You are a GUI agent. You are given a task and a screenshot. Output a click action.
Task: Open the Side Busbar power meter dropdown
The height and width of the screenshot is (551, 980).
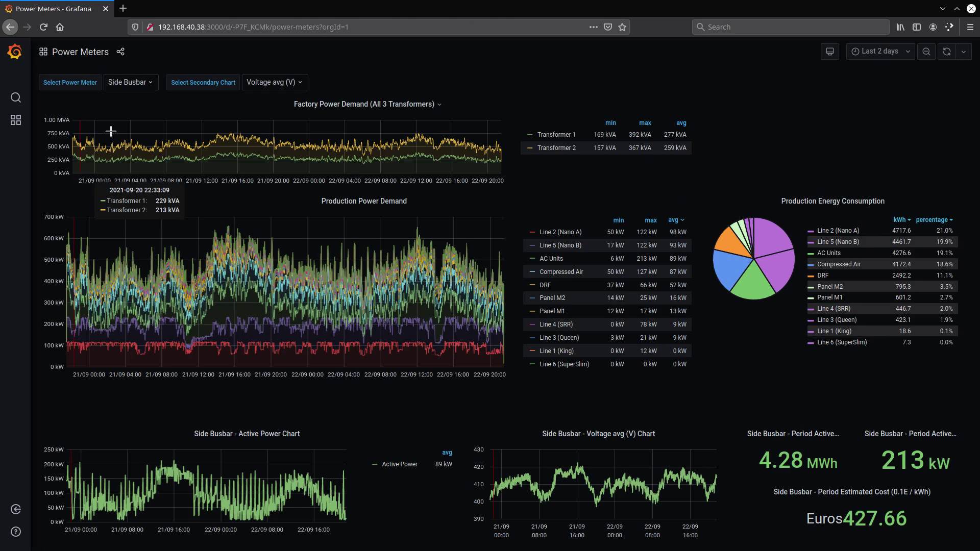click(131, 82)
